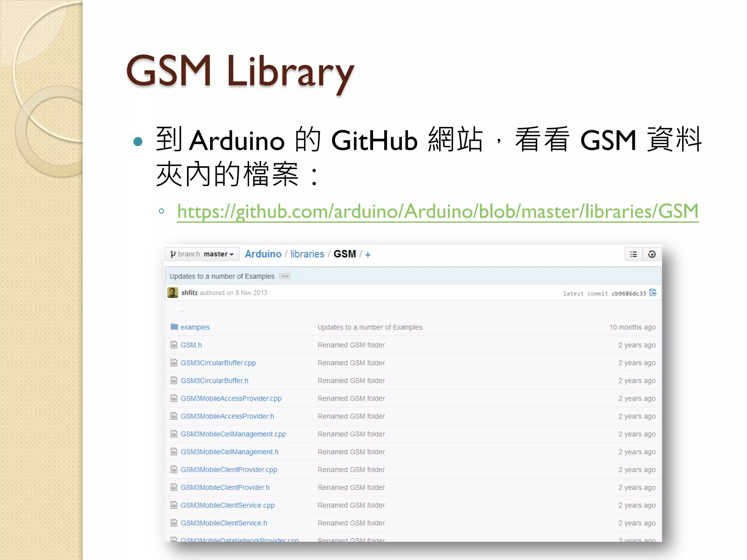Screen dimensions: 747x560
Task: Click '2 years ago' timestamp in GSM.h row
Action: [637, 345]
